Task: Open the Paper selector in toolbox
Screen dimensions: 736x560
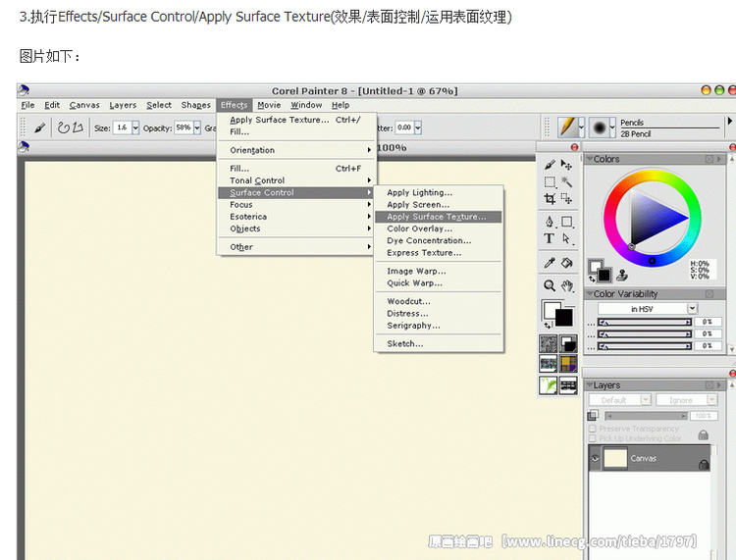Action: (549, 344)
